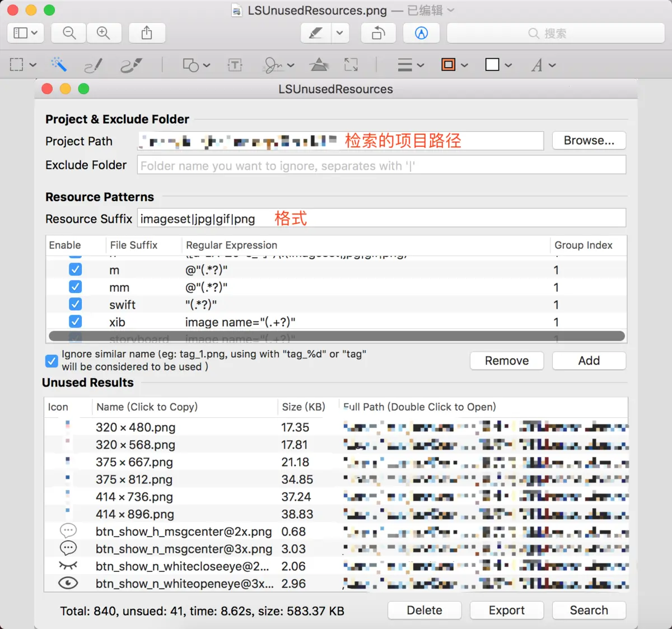Select the Instant Alpha magic wand
Viewport: 672px width, 629px height.
[59, 64]
